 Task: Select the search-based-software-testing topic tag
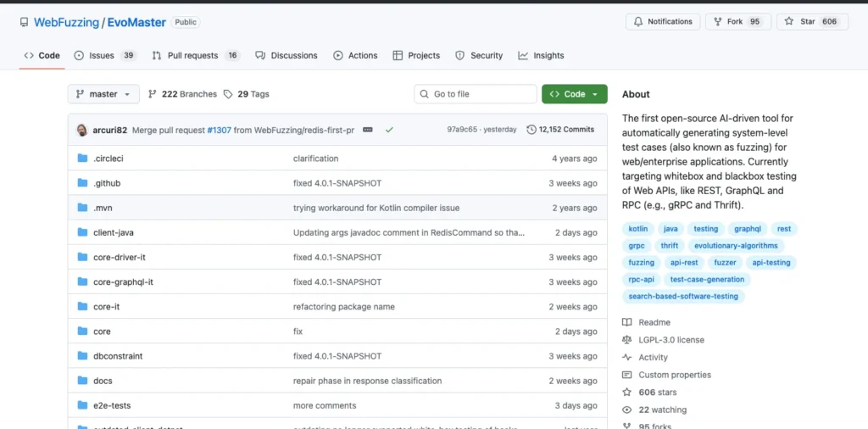(683, 296)
